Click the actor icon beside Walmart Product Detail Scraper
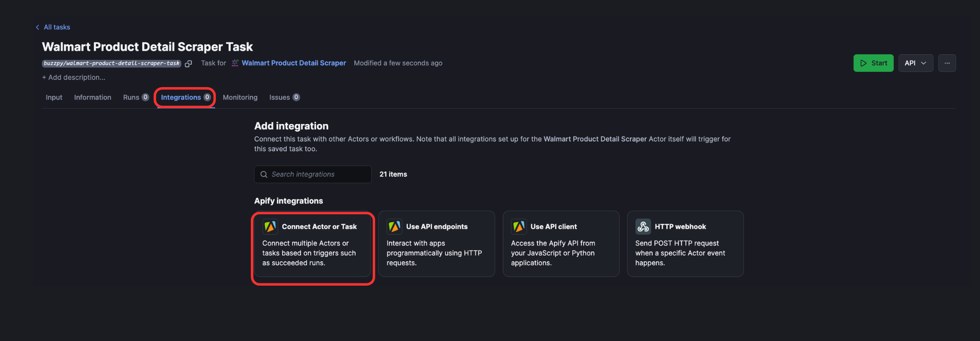 [235, 63]
